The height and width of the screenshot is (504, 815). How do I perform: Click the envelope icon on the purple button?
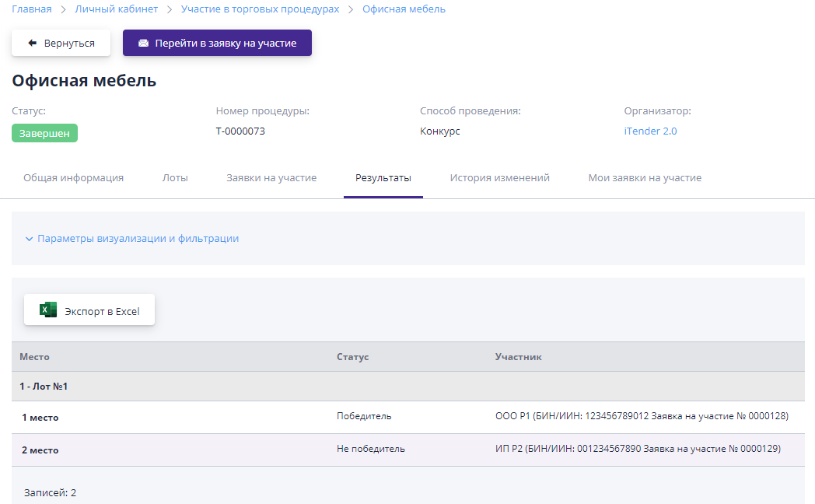[143, 43]
